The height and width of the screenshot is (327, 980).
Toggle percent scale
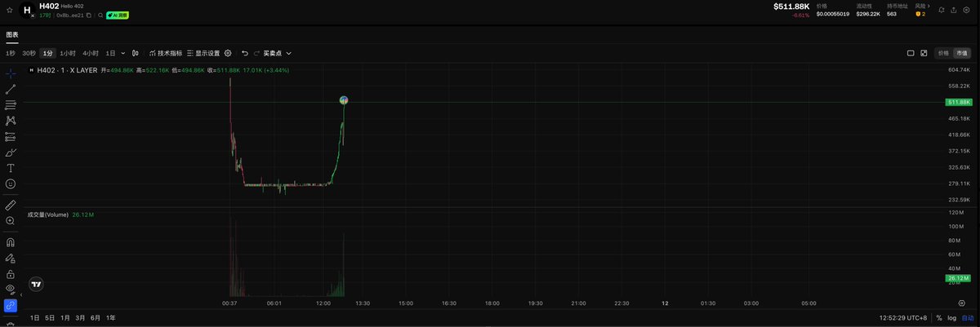939,318
